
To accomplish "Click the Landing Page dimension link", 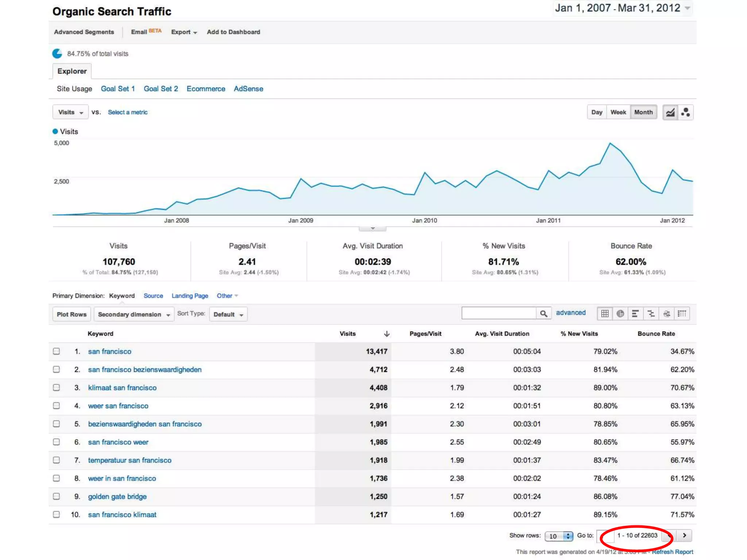I will [x=190, y=296].
